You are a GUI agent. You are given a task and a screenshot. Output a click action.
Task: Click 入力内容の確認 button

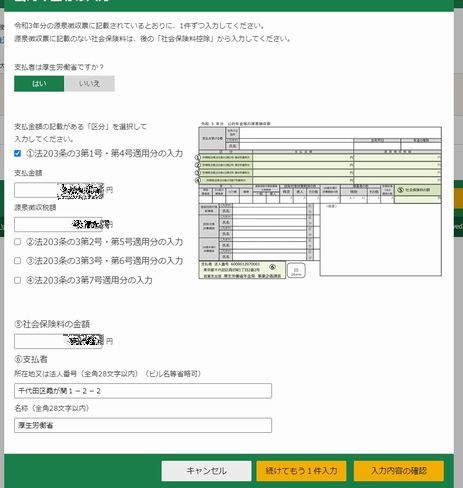tap(399, 471)
